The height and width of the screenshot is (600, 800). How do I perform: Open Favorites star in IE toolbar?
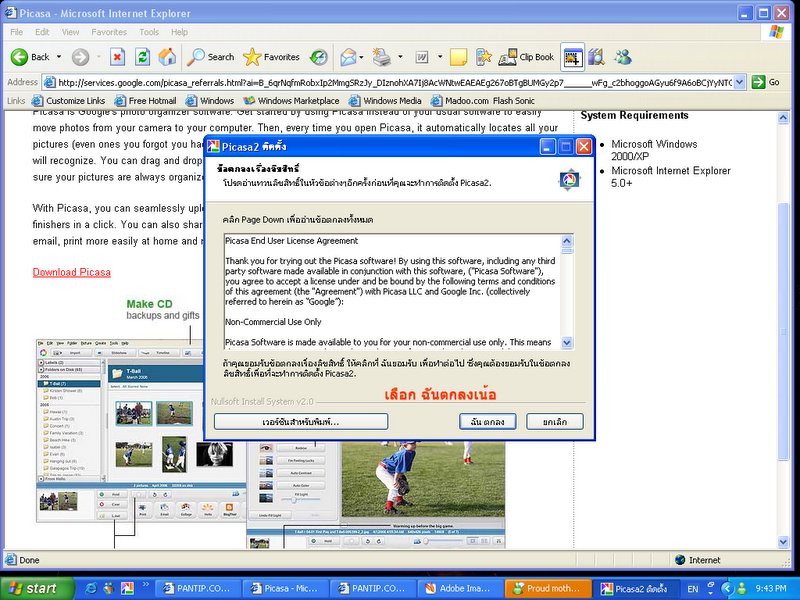pos(271,57)
